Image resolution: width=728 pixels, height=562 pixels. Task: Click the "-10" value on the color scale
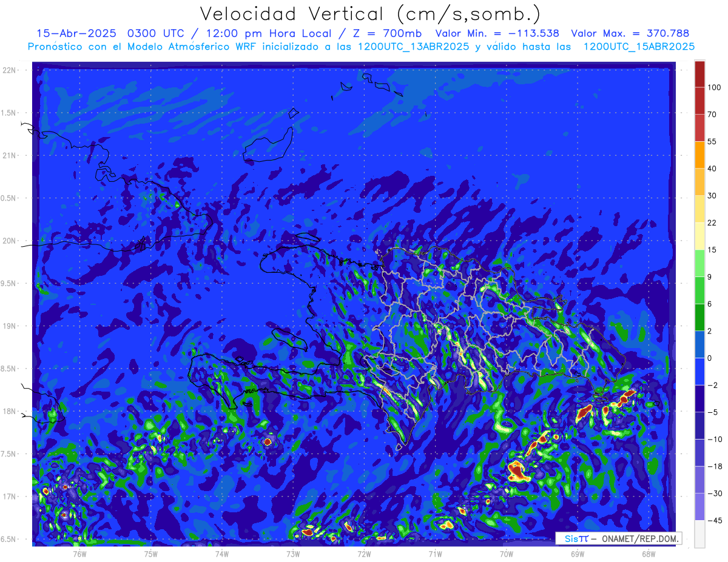coord(714,439)
